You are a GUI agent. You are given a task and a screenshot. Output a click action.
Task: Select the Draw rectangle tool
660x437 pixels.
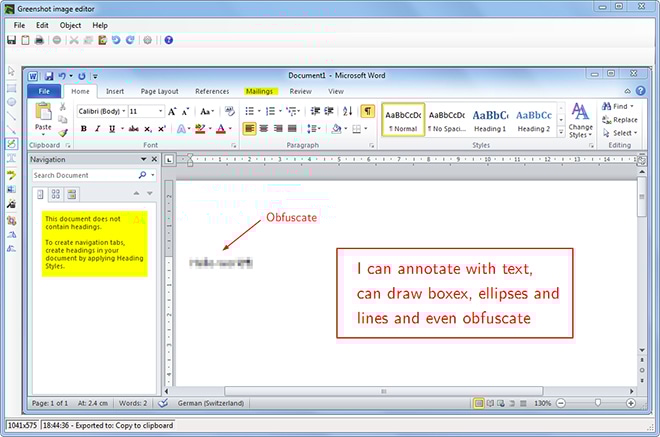11,87
